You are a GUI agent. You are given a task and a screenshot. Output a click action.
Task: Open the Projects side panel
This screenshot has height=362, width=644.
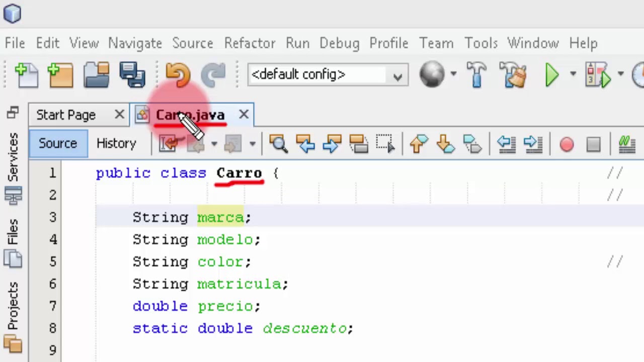[x=13, y=317]
